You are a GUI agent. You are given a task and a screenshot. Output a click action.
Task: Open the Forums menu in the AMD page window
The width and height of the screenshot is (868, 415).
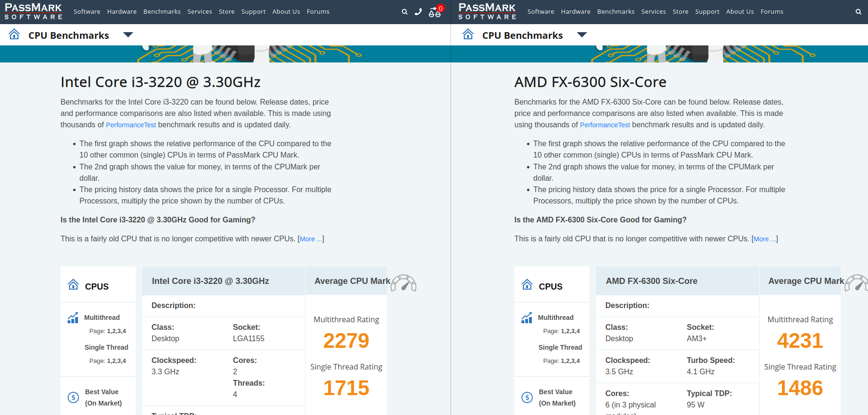point(772,12)
